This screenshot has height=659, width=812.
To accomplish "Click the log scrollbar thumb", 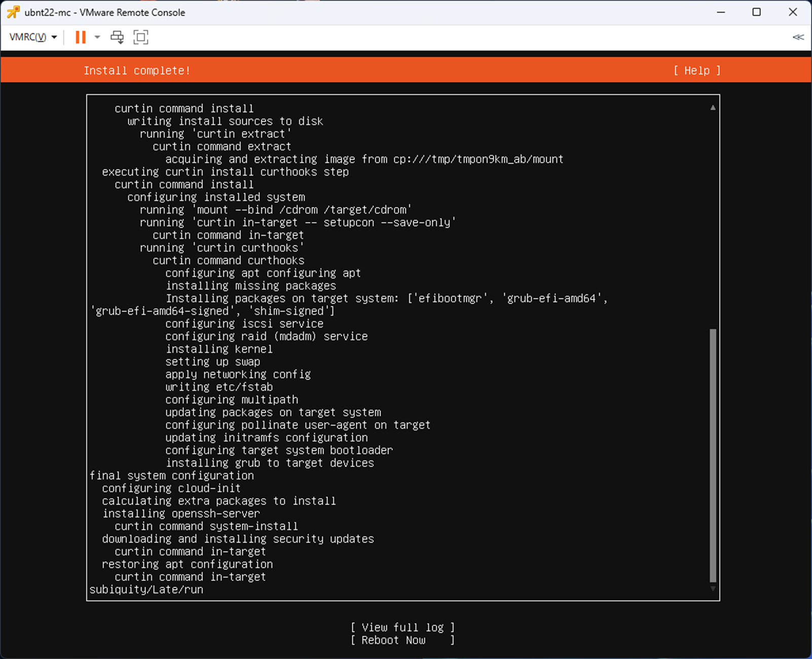I will (x=713, y=455).
